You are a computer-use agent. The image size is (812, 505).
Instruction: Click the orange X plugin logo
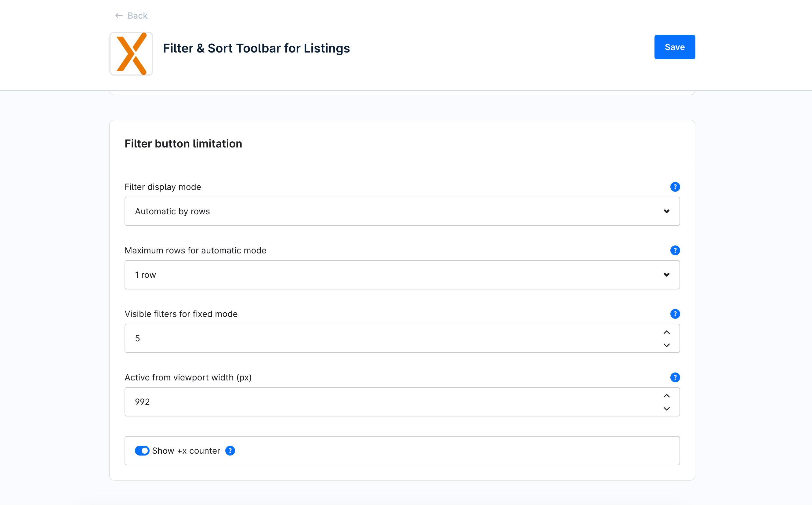point(131,54)
